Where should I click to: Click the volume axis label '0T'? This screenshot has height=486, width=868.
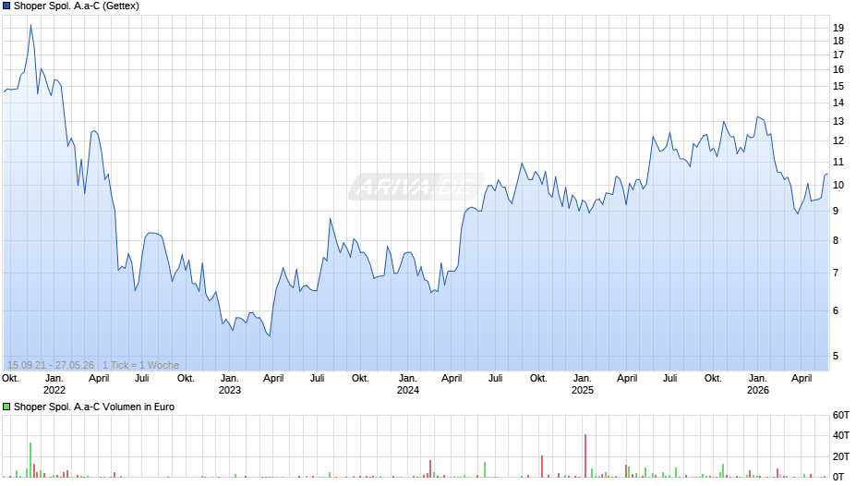[838, 477]
